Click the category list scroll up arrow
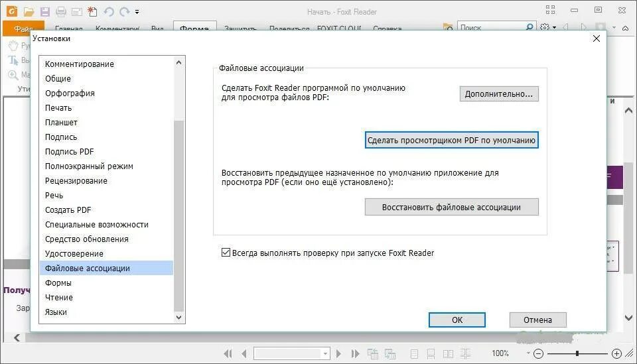Image resolution: width=637 pixels, height=364 pixels. click(x=178, y=62)
